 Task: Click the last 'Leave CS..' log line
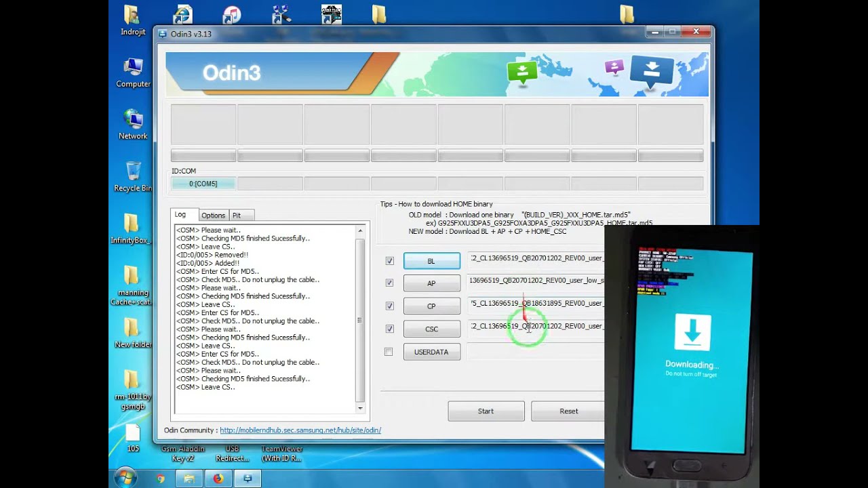coord(205,387)
